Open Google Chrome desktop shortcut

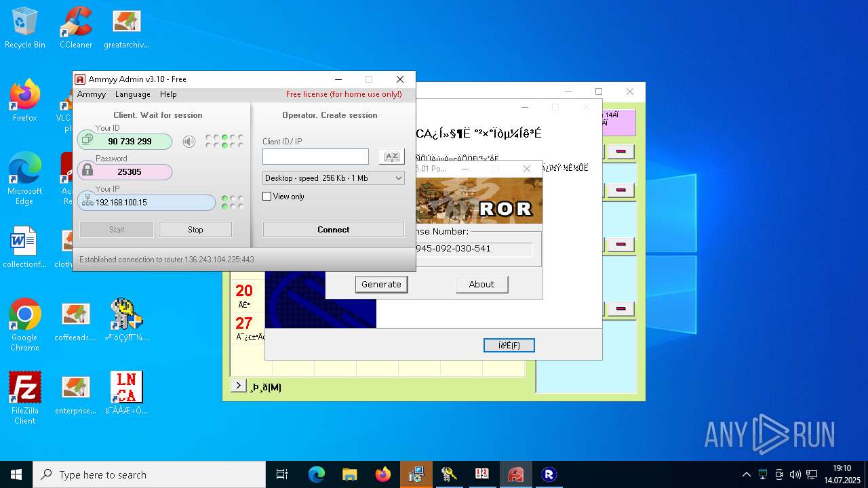pos(24,325)
